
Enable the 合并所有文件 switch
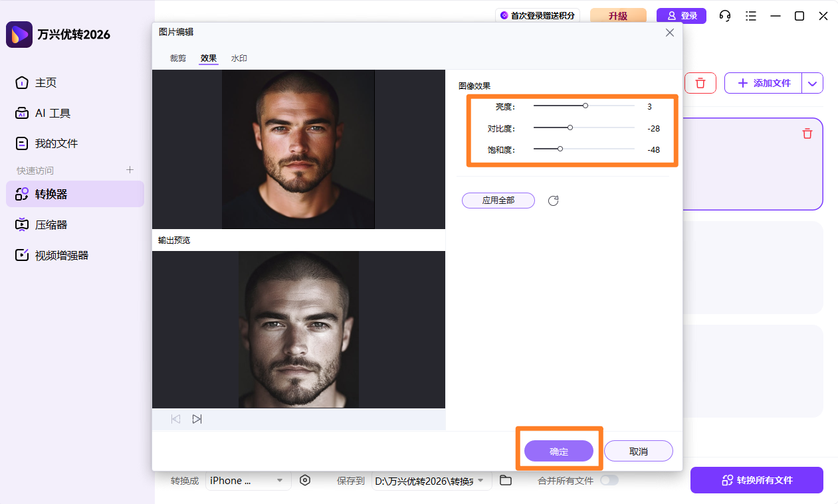click(609, 480)
